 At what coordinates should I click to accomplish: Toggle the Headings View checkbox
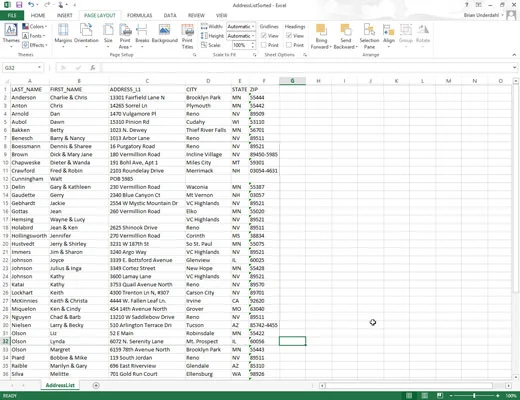coord(289,36)
